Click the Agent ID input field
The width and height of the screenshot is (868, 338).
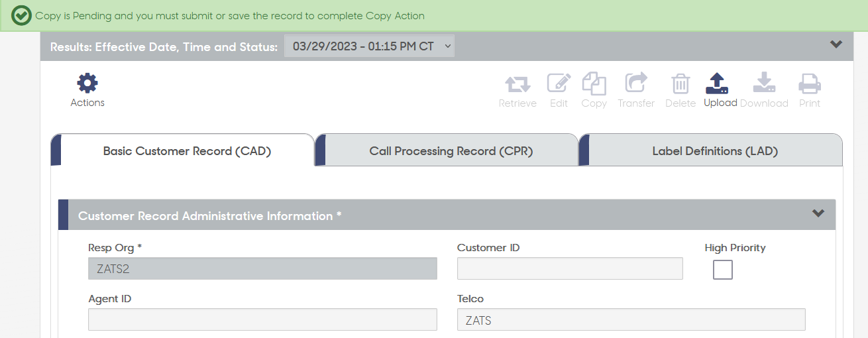262,319
